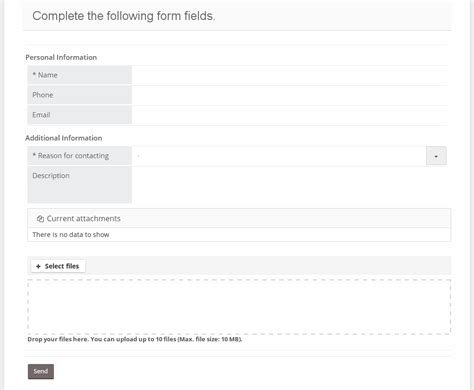Click inside the Description text area

290,185
